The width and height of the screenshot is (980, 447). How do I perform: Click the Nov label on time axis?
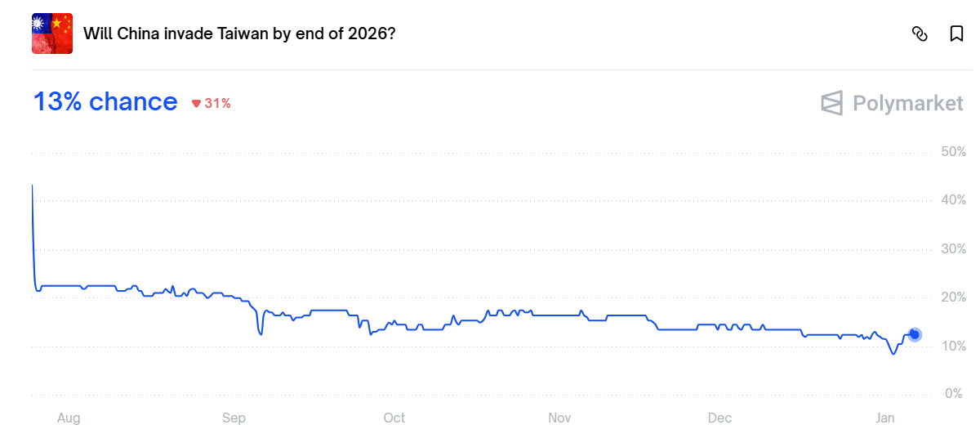coord(559,418)
